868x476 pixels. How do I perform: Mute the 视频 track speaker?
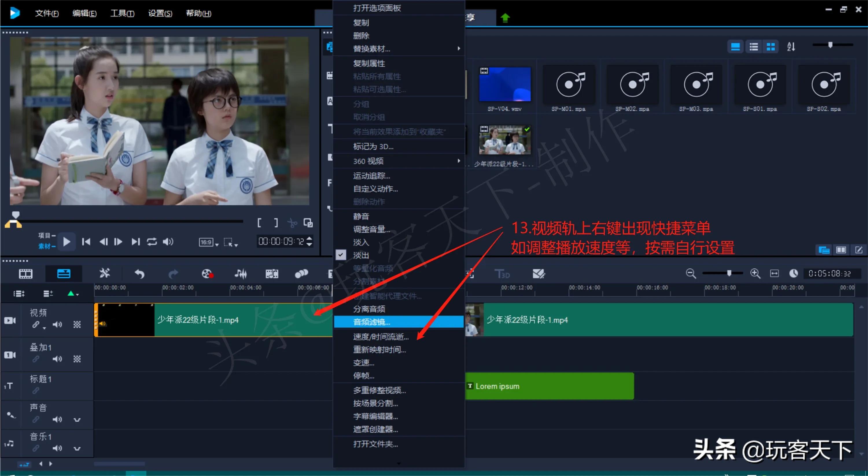(57, 324)
